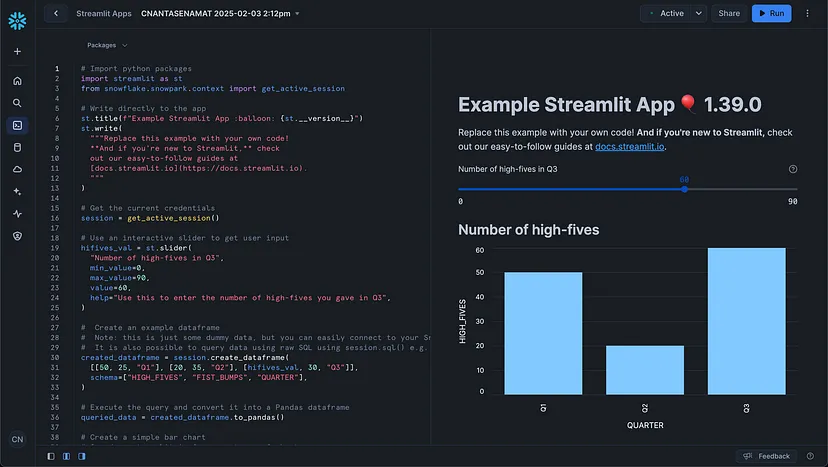Open the Data Products cloud icon
828x467 pixels.
pyautogui.click(x=17, y=170)
